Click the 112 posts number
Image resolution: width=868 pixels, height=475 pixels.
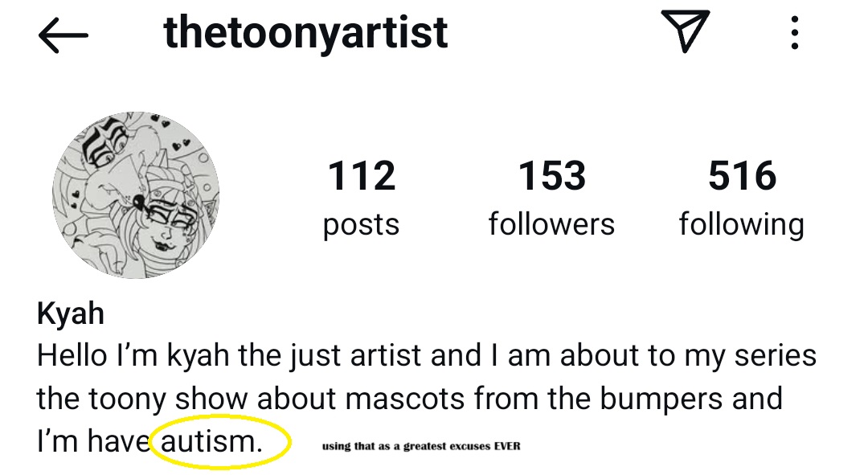pos(362,176)
